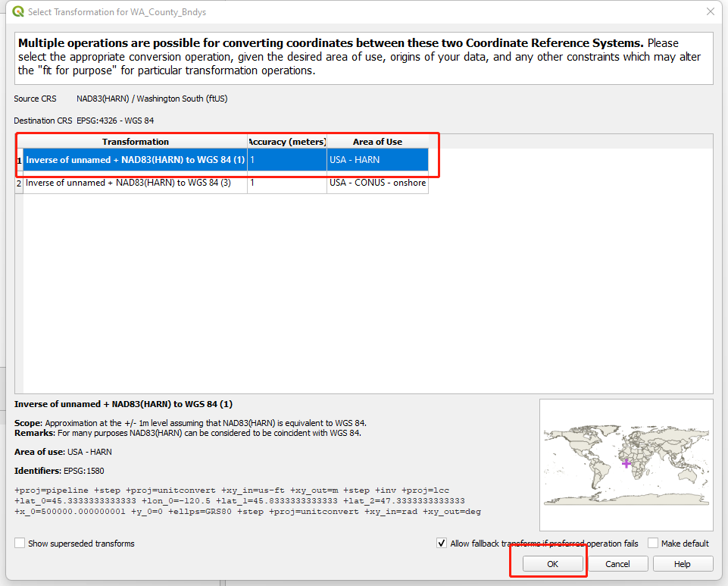
Task: Click the Cancel button
Action: coord(617,564)
